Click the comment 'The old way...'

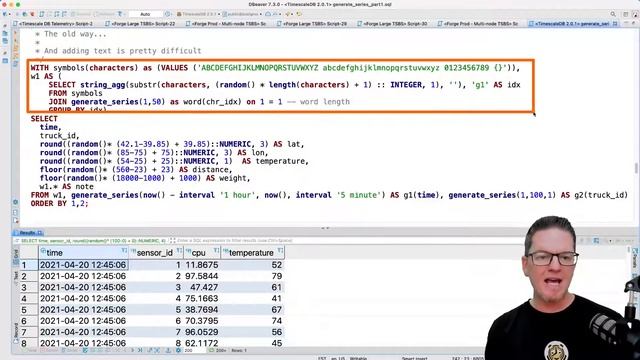coord(75,34)
